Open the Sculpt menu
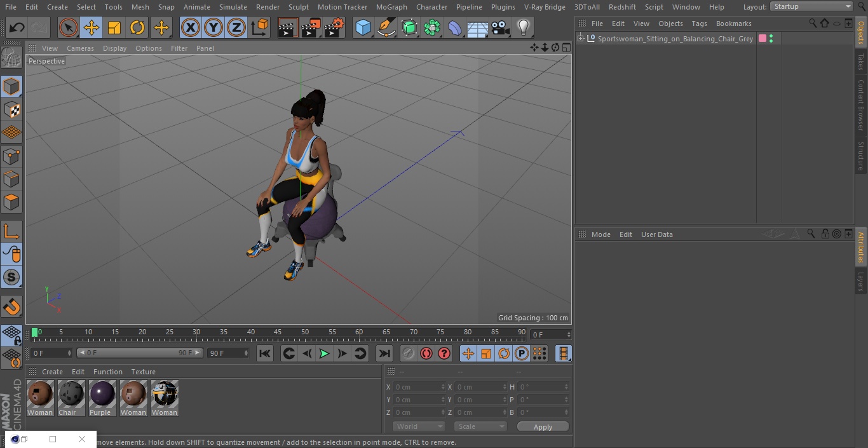 299,7
